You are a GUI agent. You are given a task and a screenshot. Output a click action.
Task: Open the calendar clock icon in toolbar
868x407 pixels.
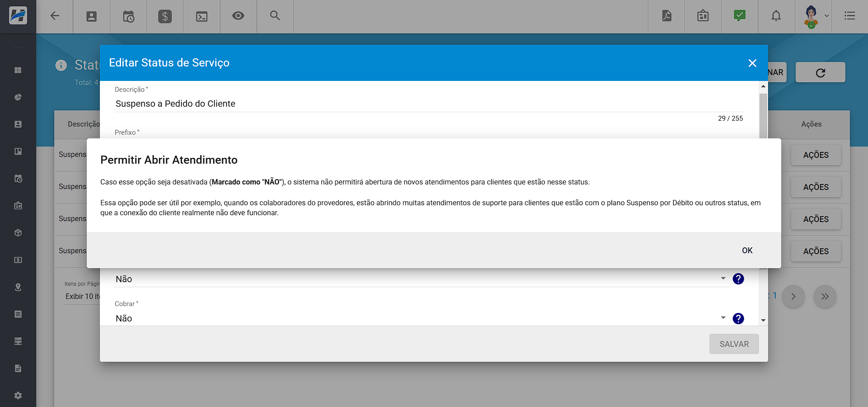click(128, 16)
